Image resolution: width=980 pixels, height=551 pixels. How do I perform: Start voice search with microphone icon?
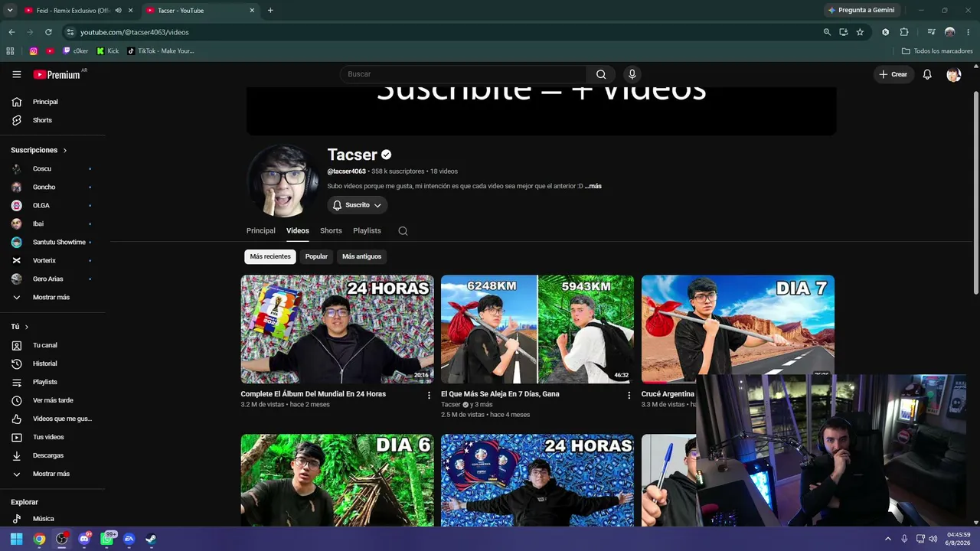coord(632,74)
